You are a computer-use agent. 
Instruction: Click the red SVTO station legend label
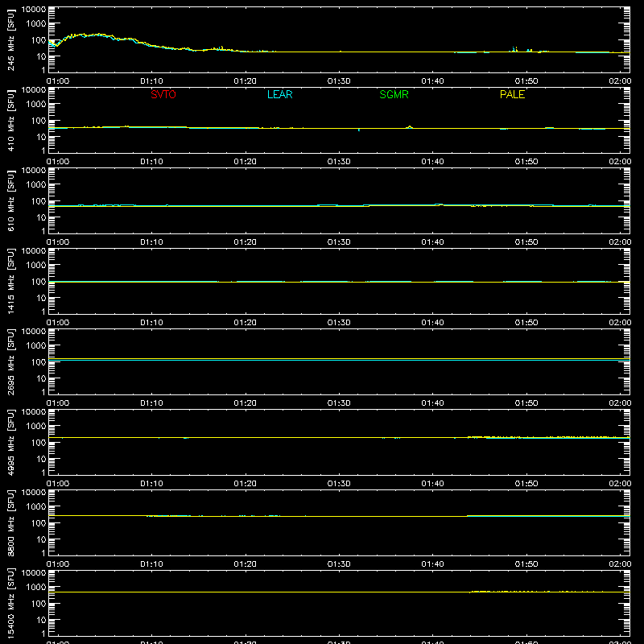pos(163,94)
